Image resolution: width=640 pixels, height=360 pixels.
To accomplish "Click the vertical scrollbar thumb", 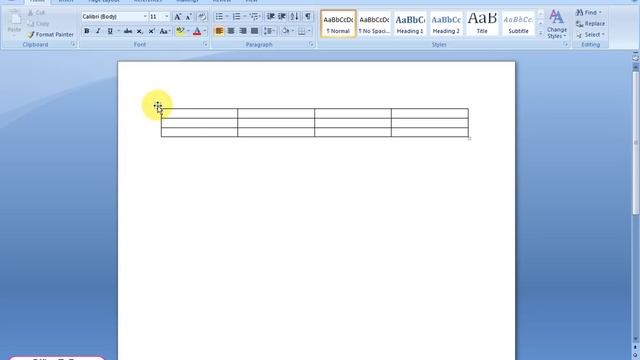I will coord(636,143).
